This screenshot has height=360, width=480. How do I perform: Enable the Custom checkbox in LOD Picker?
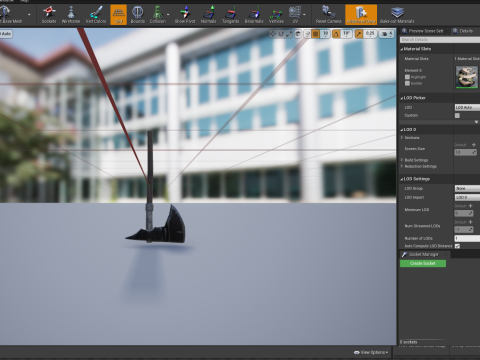click(x=457, y=115)
